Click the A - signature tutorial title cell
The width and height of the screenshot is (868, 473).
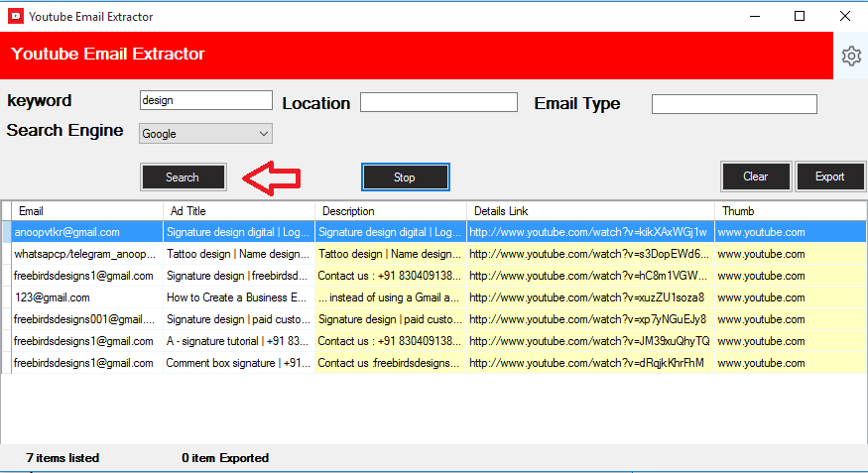(239, 341)
